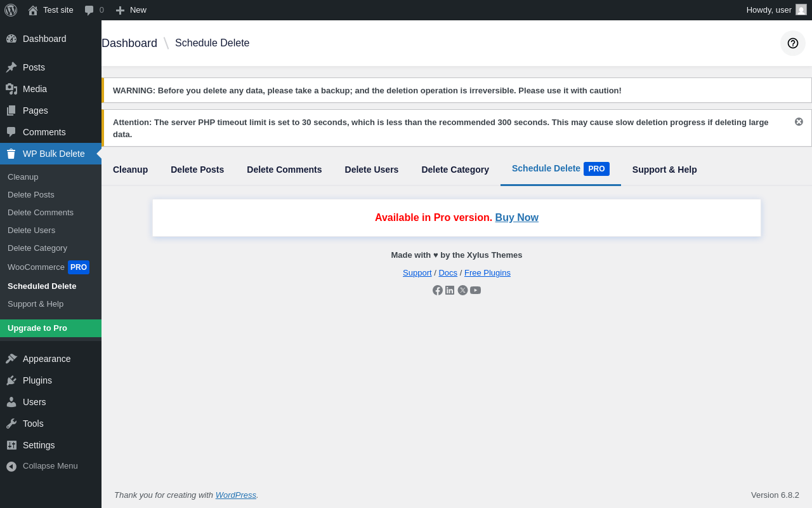Select the Schedule Delete PRO tab
The width and height of the screenshot is (812, 508).
[x=561, y=169]
